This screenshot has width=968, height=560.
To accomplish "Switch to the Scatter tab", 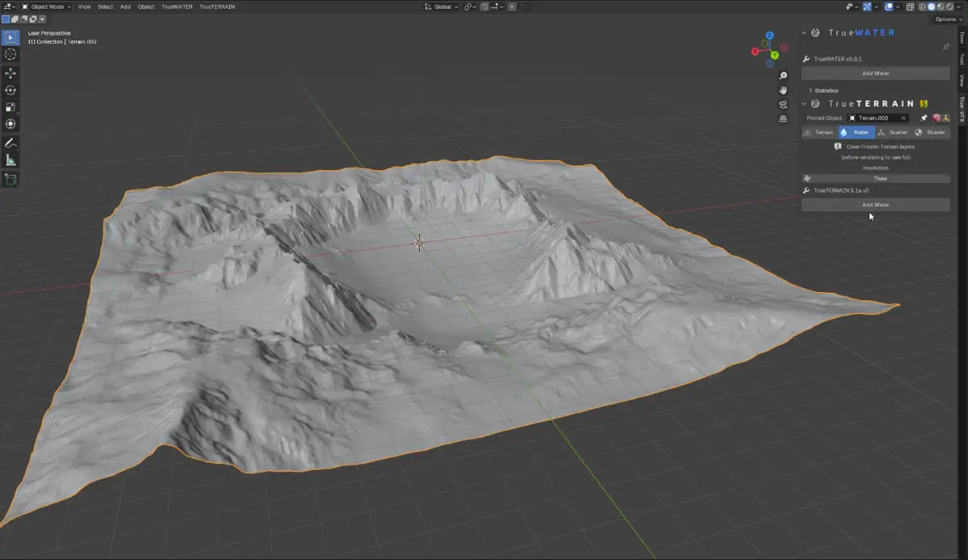I will [x=893, y=132].
